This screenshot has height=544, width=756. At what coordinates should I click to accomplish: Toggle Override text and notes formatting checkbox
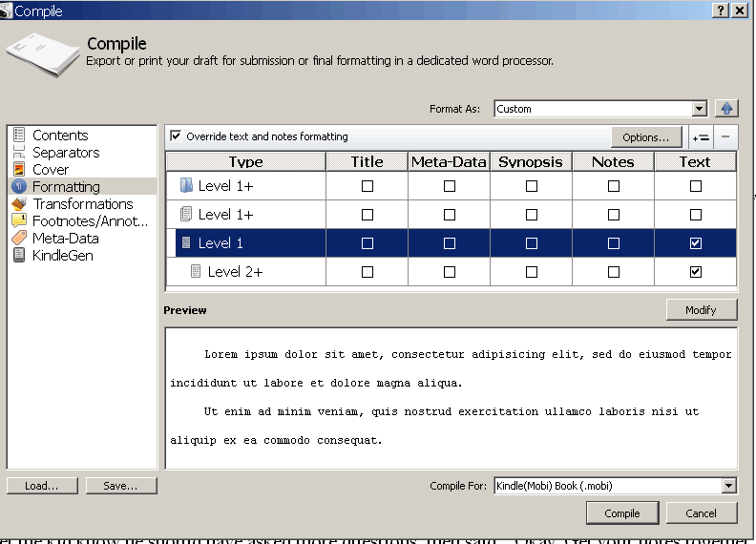[x=176, y=136]
